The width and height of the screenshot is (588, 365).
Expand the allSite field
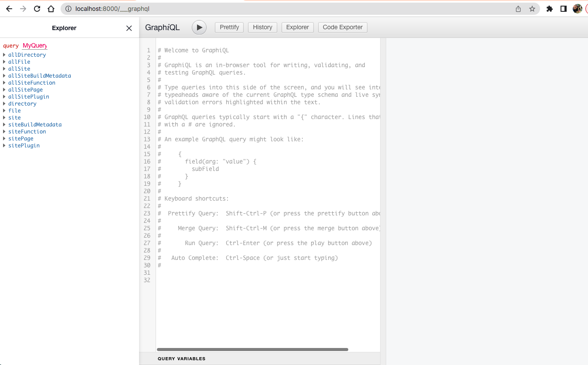point(19,69)
